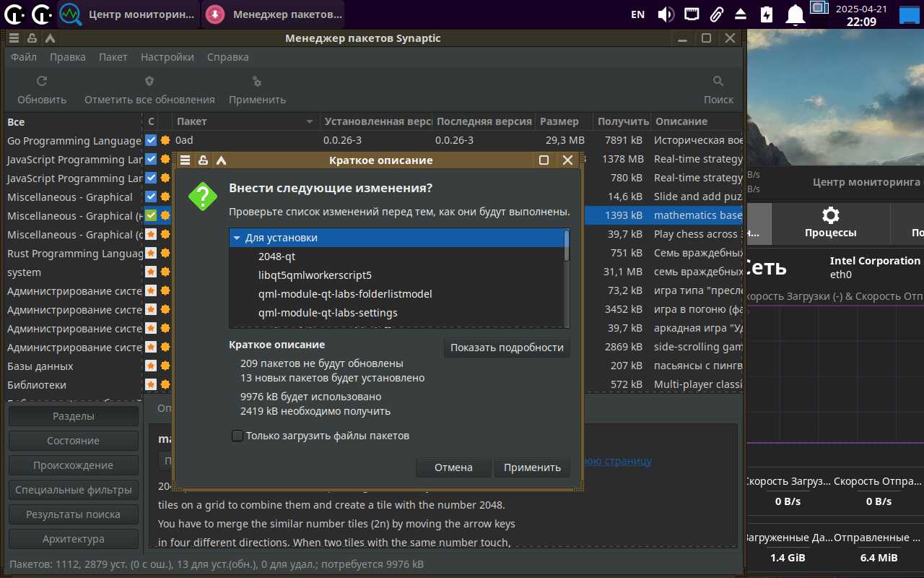
Task: Toggle the status checkbox for package 0ad
Action: 151,140
